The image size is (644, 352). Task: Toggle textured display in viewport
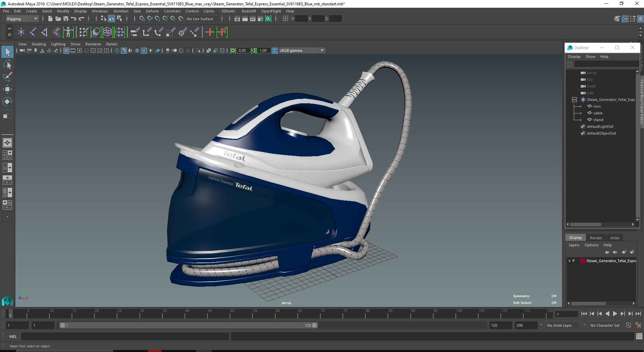coord(144,50)
